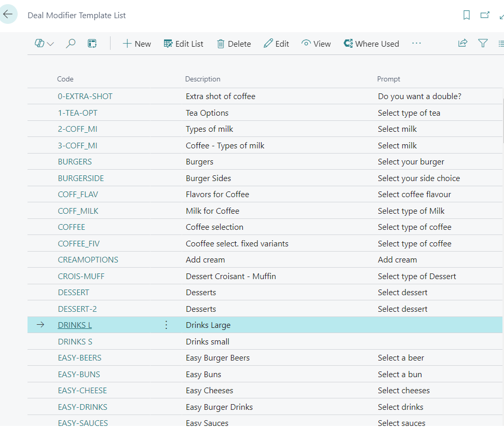Expand the toolbar's more actions ellipsis
Viewport: 504px width, 428px height.
click(x=416, y=44)
